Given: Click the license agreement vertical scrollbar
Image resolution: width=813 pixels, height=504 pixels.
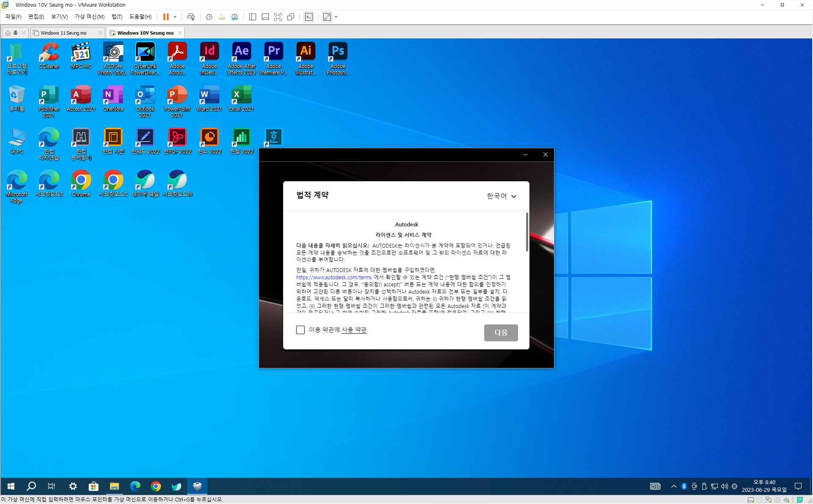Looking at the screenshot, I should 527,232.
